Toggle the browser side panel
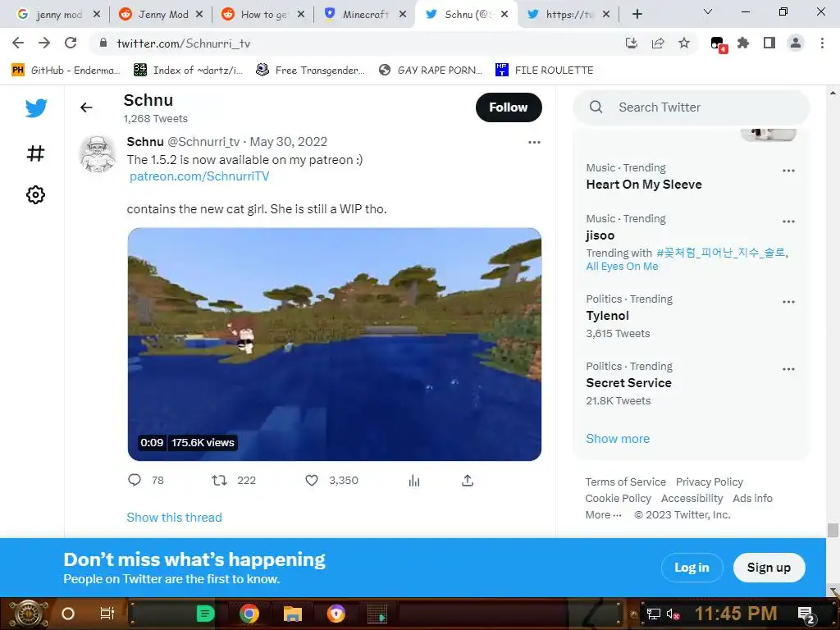The width and height of the screenshot is (840, 630). pos(769,43)
